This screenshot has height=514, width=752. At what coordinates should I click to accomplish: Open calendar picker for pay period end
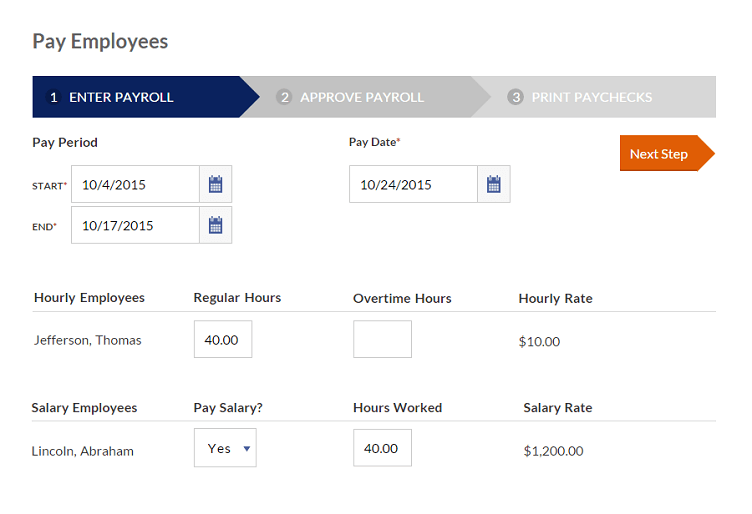215,225
